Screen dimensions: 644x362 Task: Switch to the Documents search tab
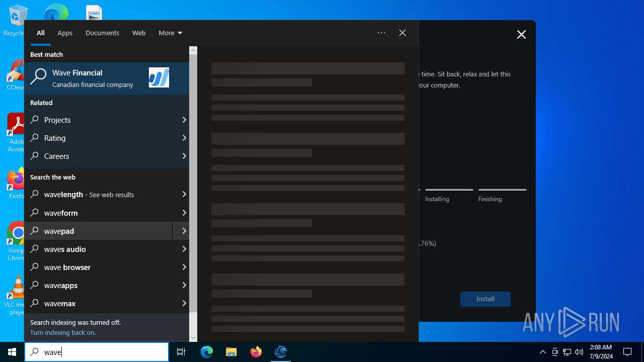point(102,33)
